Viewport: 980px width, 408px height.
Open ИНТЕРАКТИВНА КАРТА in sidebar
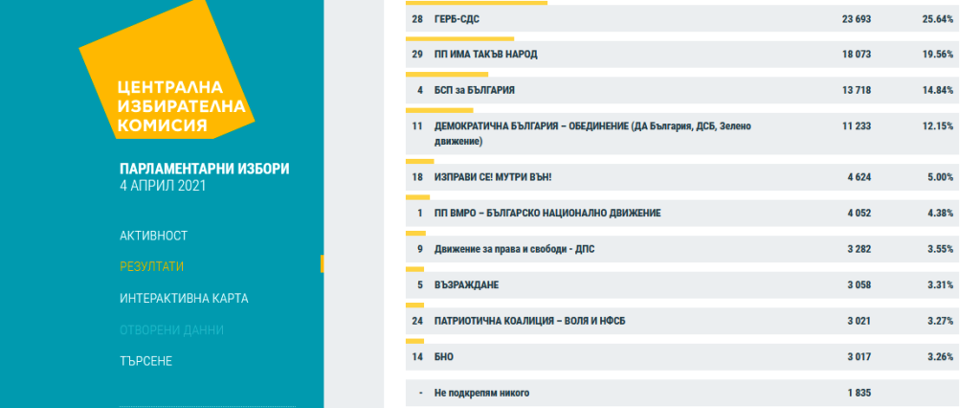(x=184, y=299)
